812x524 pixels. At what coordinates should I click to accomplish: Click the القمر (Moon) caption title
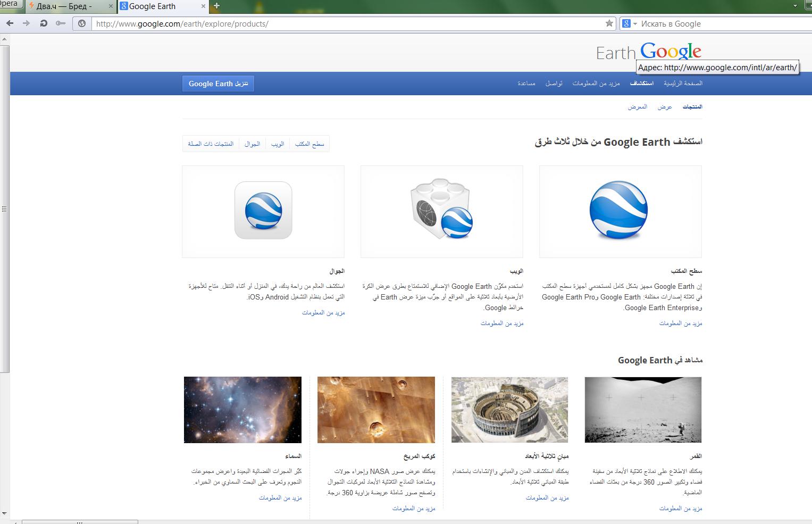pyautogui.click(x=696, y=456)
